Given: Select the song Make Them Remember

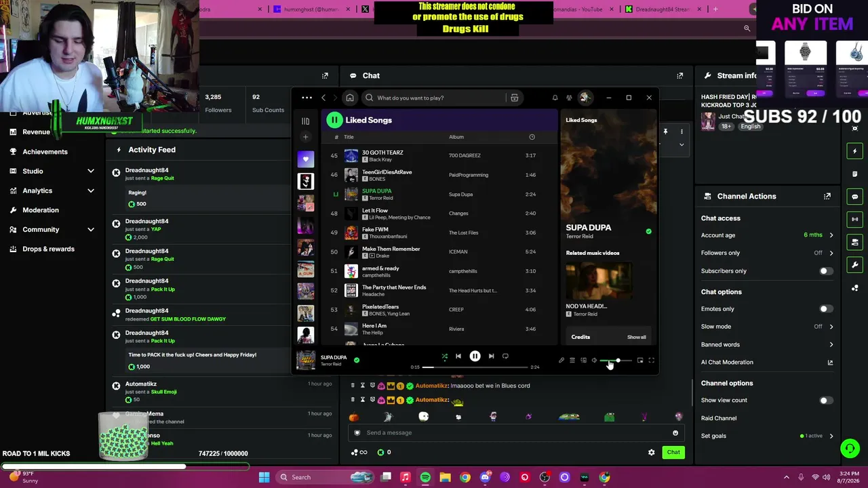Looking at the screenshot, I should click(x=391, y=249).
